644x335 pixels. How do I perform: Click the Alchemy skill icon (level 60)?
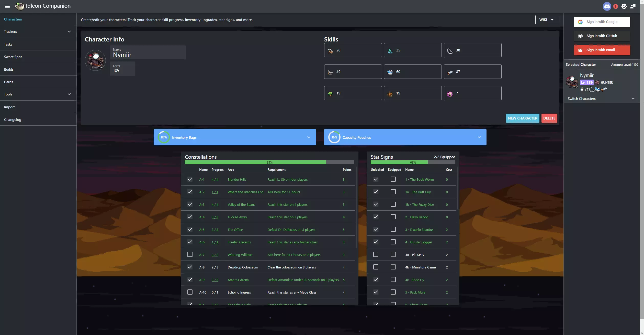point(390,72)
